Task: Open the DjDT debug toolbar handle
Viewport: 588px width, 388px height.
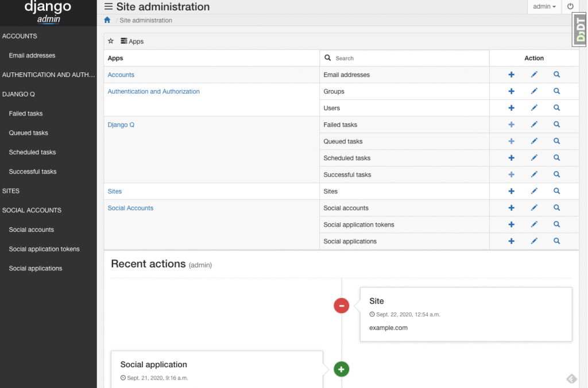Action: pyautogui.click(x=580, y=30)
